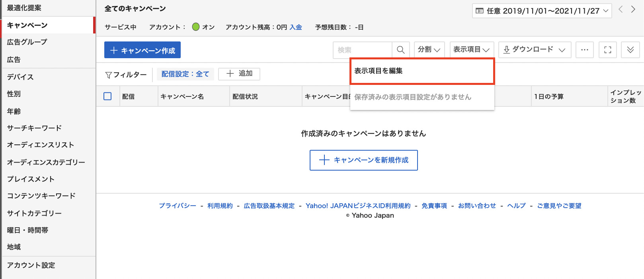The width and height of the screenshot is (644, 279).
Task: Click the calendar icon in date picker
Action: [x=480, y=11]
